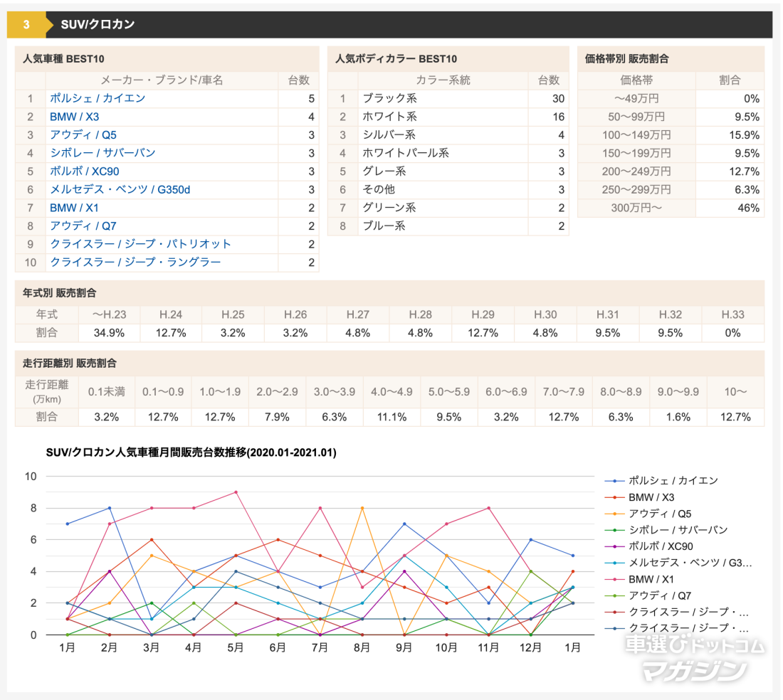Open クライスラー / ジープ・パトリオット link
783x700 pixels.
tap(140, 244)
